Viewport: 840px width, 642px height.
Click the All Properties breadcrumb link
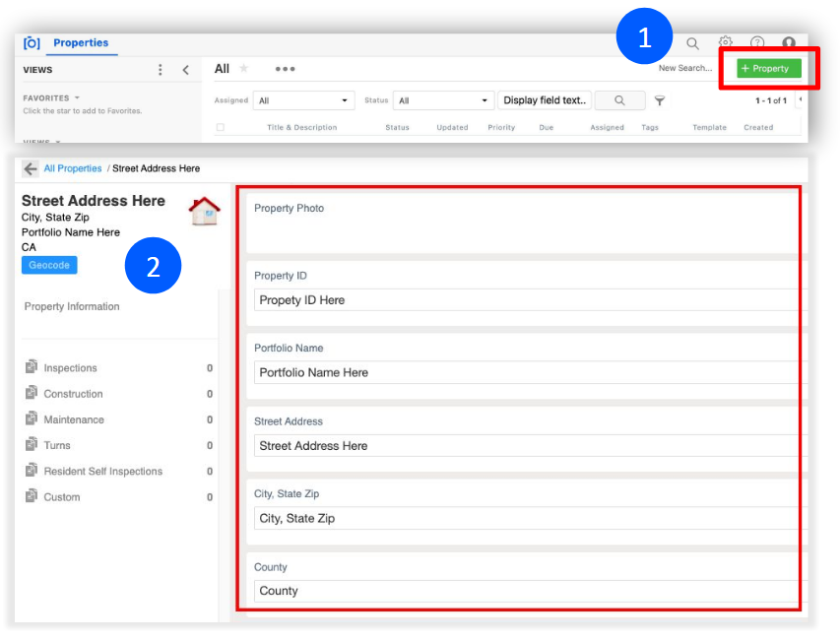click(73, 168)
